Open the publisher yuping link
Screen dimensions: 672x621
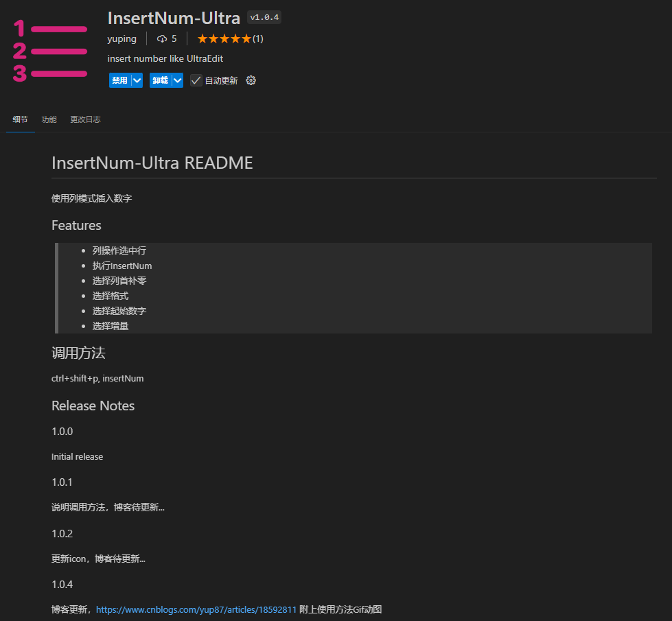(x=121, y=39)
